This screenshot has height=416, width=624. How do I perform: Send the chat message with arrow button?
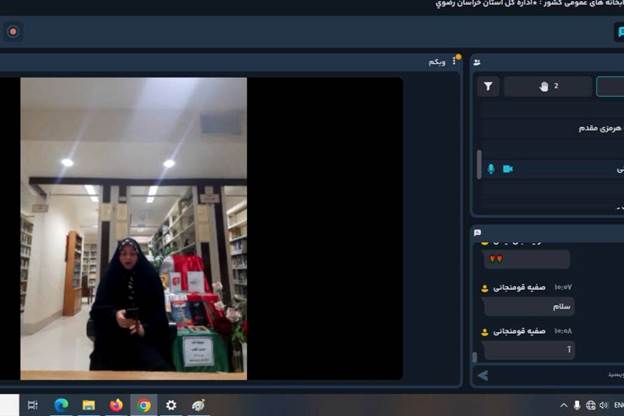tap(483, 375)
